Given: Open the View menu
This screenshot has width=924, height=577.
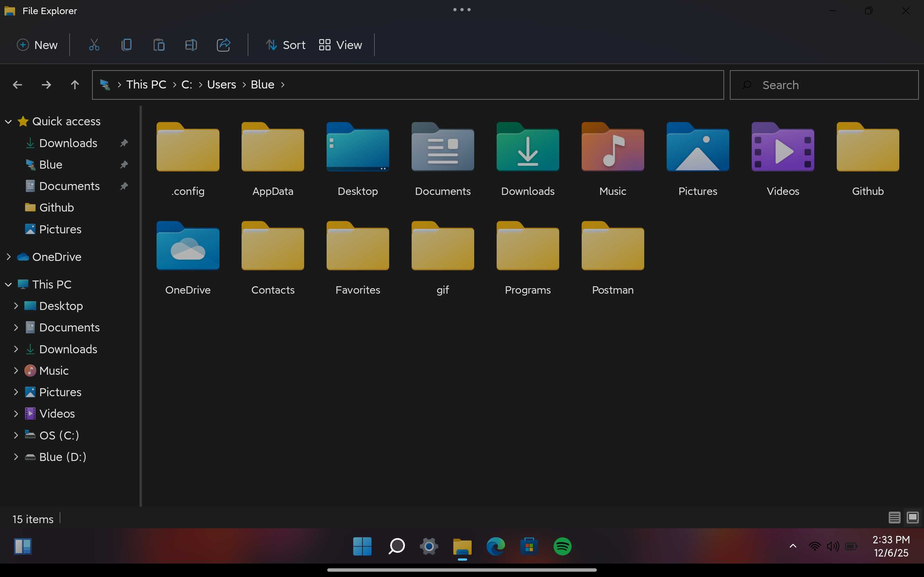Looking at the screenshot, I should (341, 45).
